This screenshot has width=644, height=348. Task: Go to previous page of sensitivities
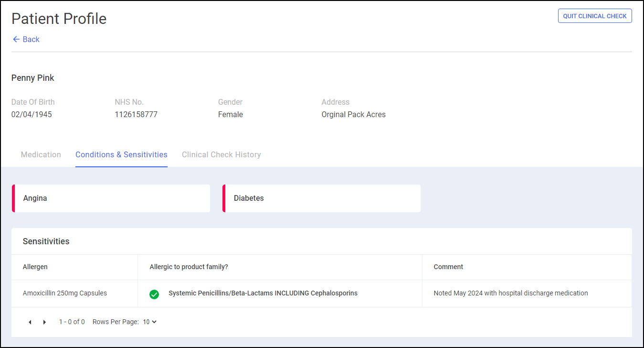pos(30,322)
